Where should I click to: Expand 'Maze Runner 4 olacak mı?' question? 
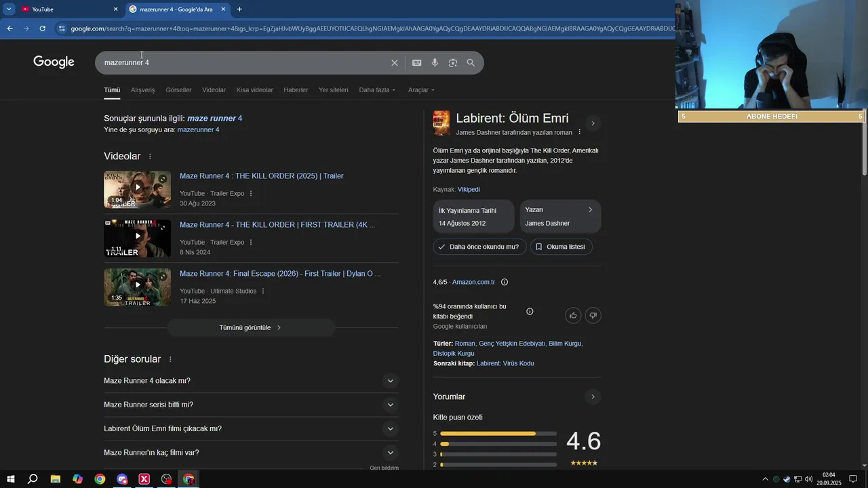point(251,381)
